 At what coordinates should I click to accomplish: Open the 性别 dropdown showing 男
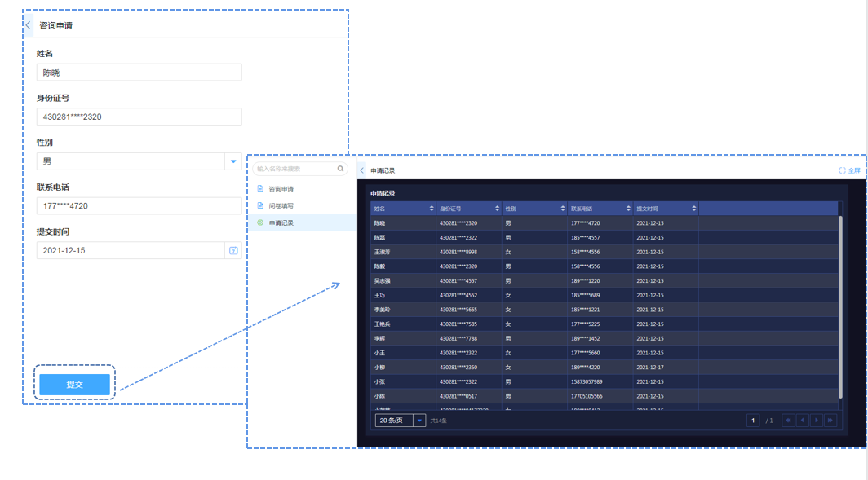[x=233, y=161]
